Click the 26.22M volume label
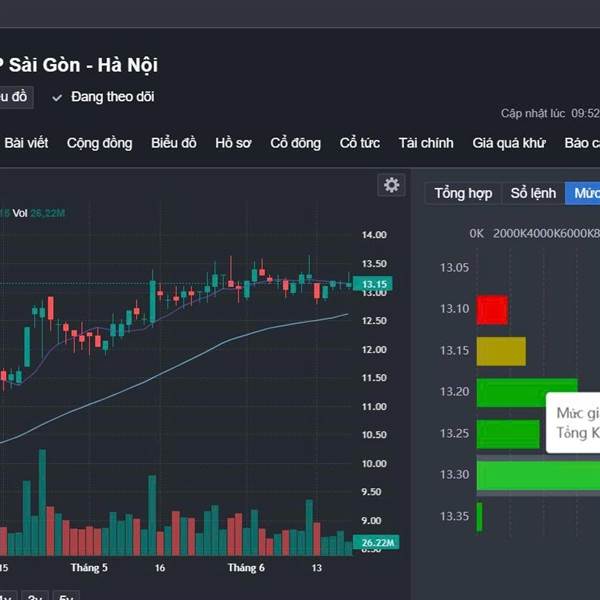Viewport: 600px width, 600px height. [x=376, y=543]
